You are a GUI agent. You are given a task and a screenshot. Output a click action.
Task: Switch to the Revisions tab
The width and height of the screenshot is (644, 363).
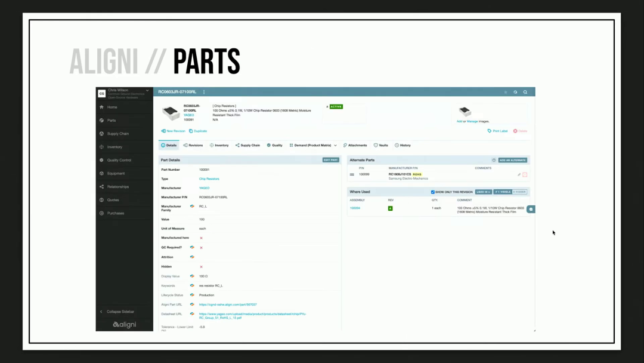(193, 146)
